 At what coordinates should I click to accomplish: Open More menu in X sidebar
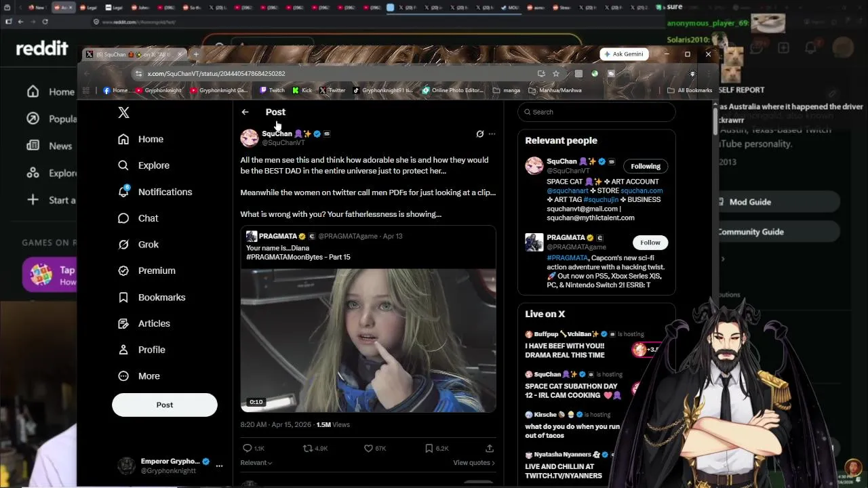[x=139, y=376]
